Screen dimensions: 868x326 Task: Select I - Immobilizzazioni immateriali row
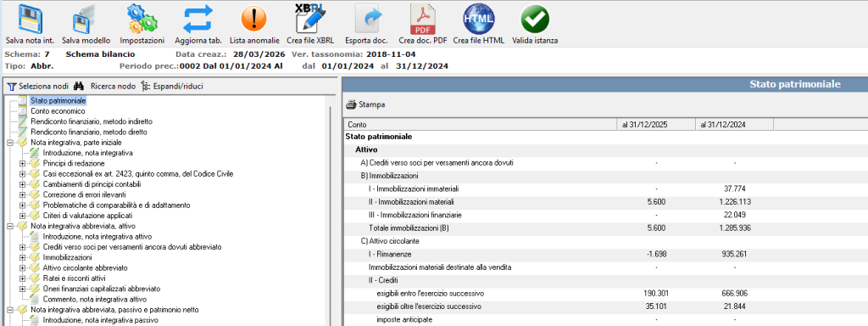click(605, 189)
